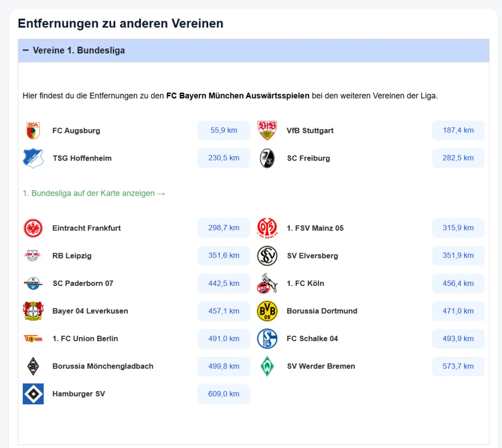Viewport: 502px width, 448px height.
Task: Click the RB Leipzig logo
Action: click(33, 256)
